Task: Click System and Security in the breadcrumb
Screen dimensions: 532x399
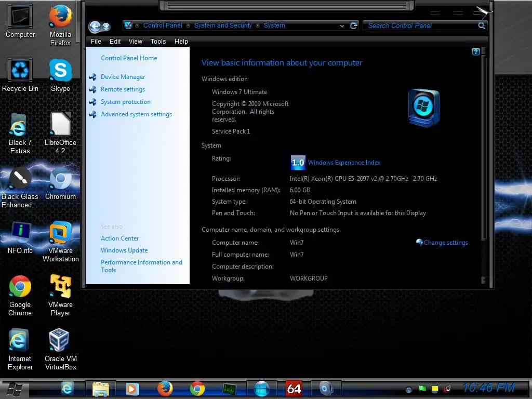Action: (x=223, y=25)
